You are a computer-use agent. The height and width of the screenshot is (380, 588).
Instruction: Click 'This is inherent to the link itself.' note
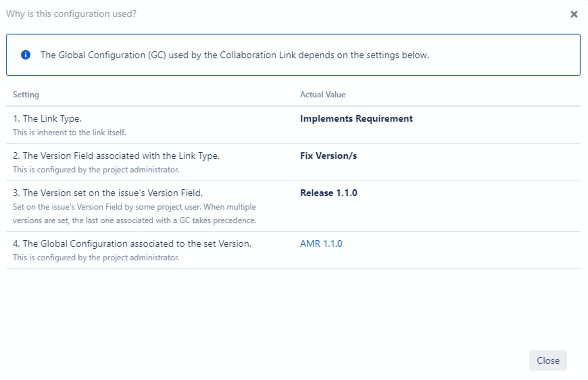[x=69, y=133]
